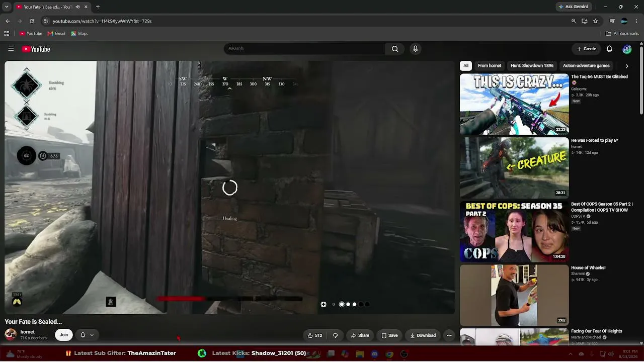Image resolution: width=644 pixels, height=362 pixels.
Task: Select the Action-adventure games chip
Action: (586, 66)
